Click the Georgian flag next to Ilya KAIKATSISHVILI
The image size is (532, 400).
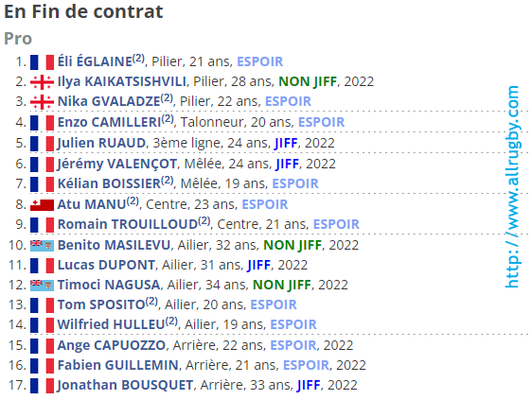[x=42, y=82]
